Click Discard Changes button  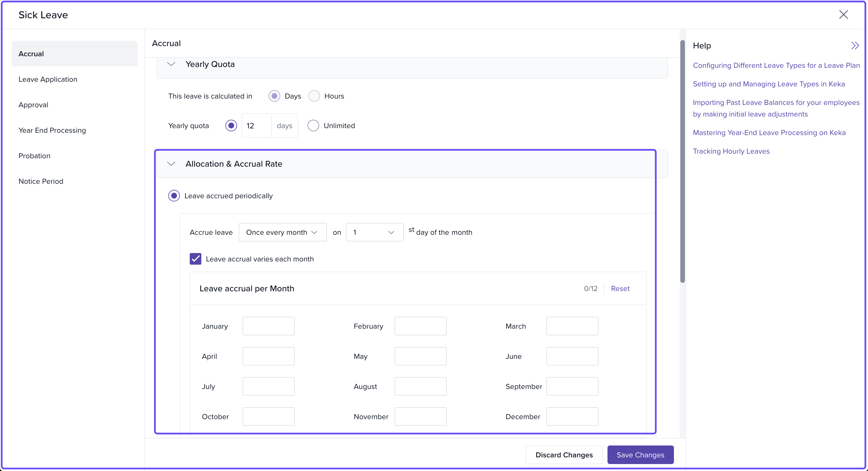(564, 455)
